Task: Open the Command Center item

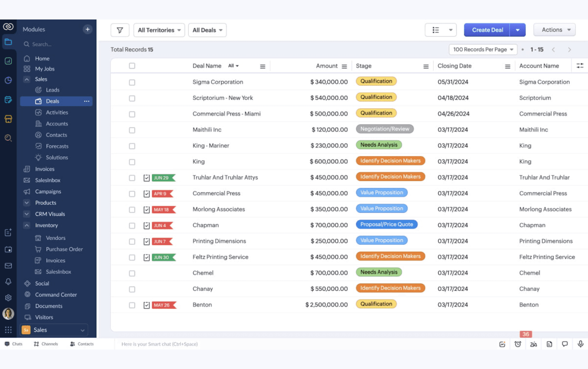Action: coord(50,295)
